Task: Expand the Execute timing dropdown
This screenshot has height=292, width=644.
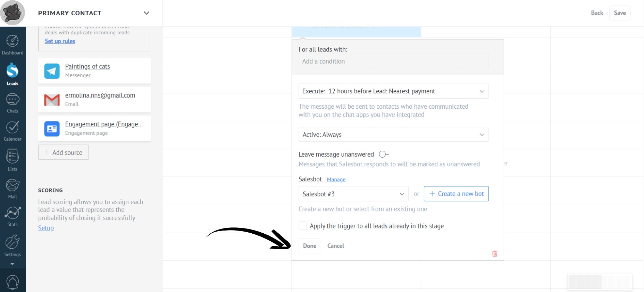Action: pyautogui.click(x=393, y=91)
